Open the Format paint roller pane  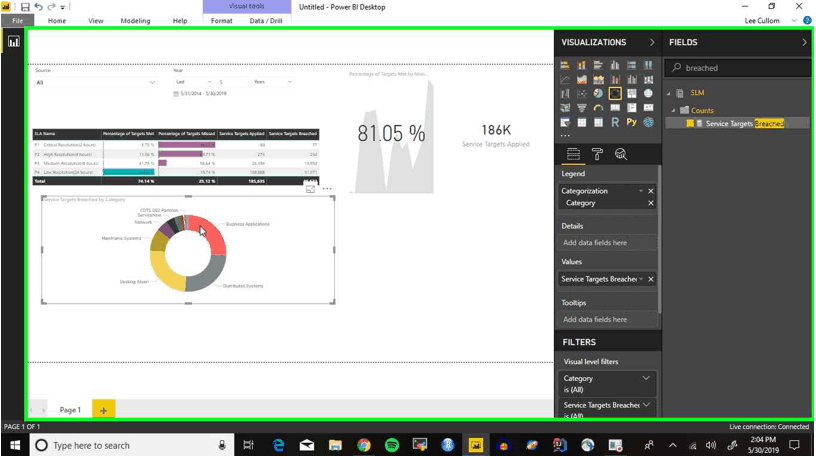click(597, 154)
